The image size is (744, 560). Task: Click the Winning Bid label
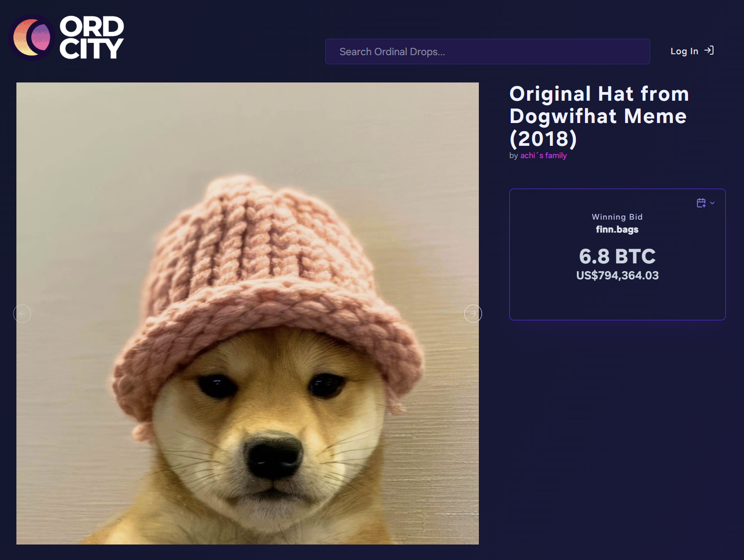617,217
